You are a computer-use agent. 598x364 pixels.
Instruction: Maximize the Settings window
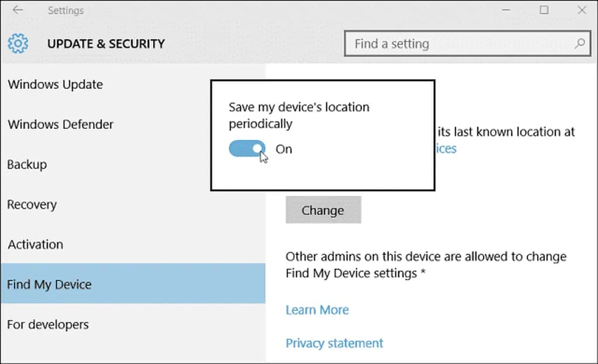tap(544, 10)
